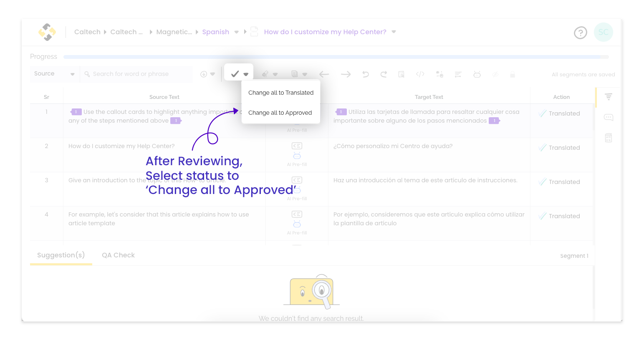
Task: Click 'All segments are saved' status text
Action: tap(583, 74)
